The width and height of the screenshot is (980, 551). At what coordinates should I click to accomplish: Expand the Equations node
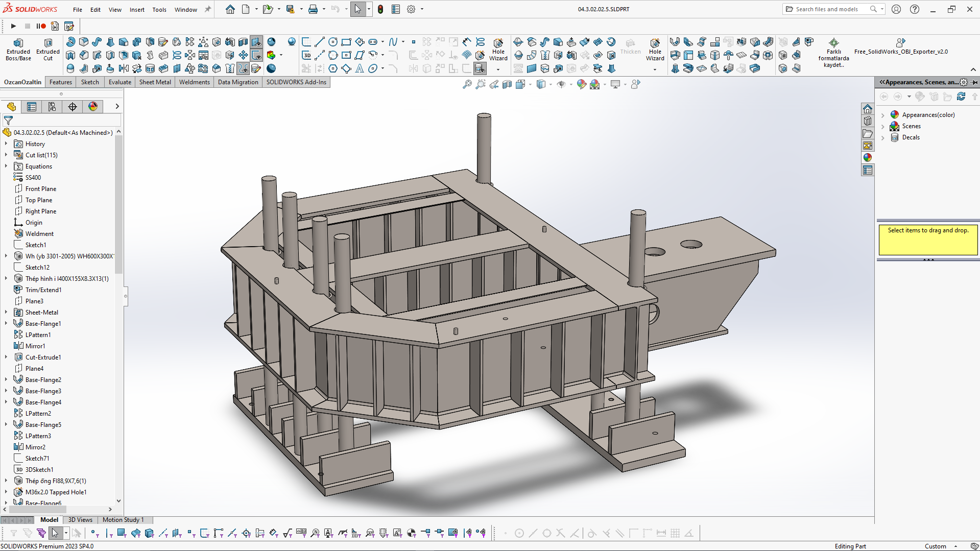6,166
